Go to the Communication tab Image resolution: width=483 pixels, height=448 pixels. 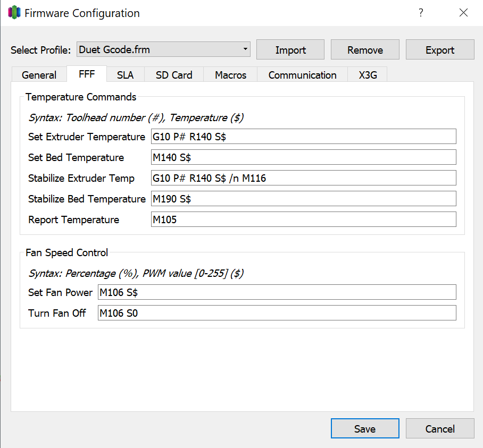click(x=302, y=75)
